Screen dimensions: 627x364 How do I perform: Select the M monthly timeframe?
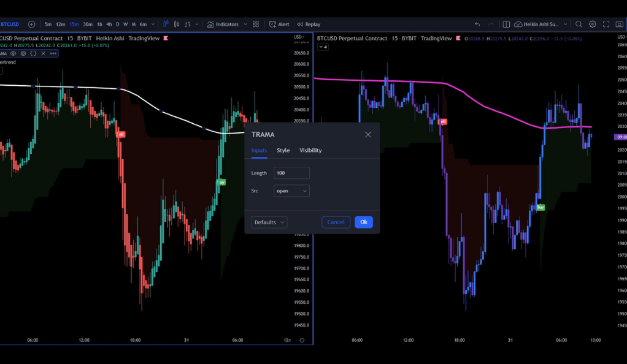point(134,25)
